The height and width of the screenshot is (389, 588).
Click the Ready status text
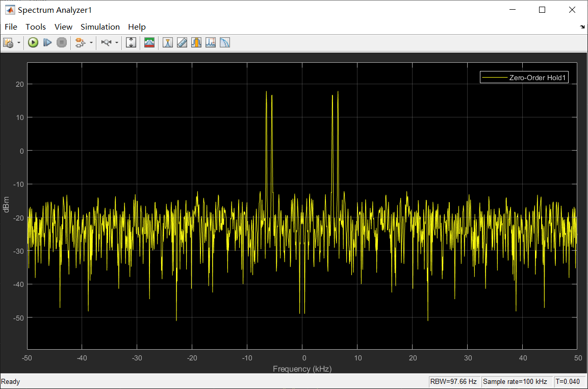11,382
